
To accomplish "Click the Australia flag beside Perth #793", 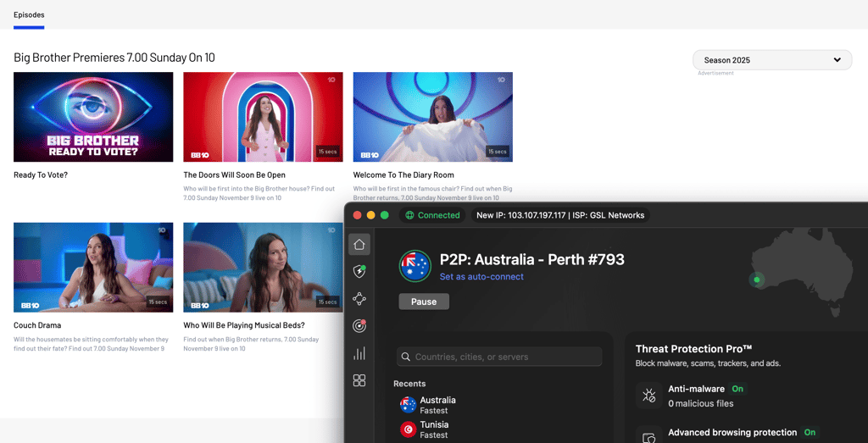I will click(415, 266).
